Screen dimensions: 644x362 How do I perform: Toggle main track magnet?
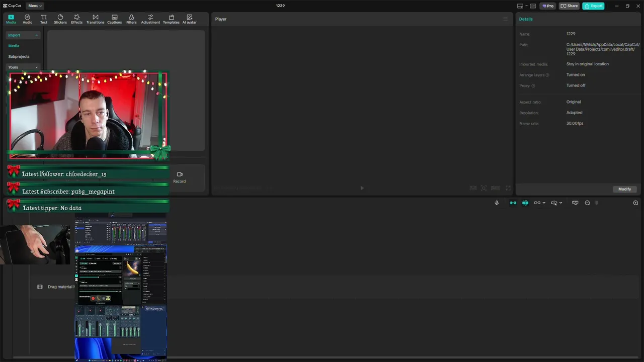[513, 203]
